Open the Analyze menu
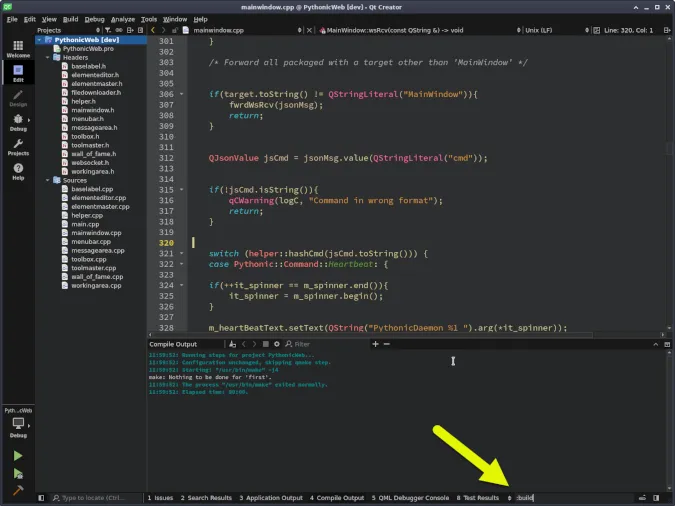This screenshot has height=506, width=675. tap(123, 19)
